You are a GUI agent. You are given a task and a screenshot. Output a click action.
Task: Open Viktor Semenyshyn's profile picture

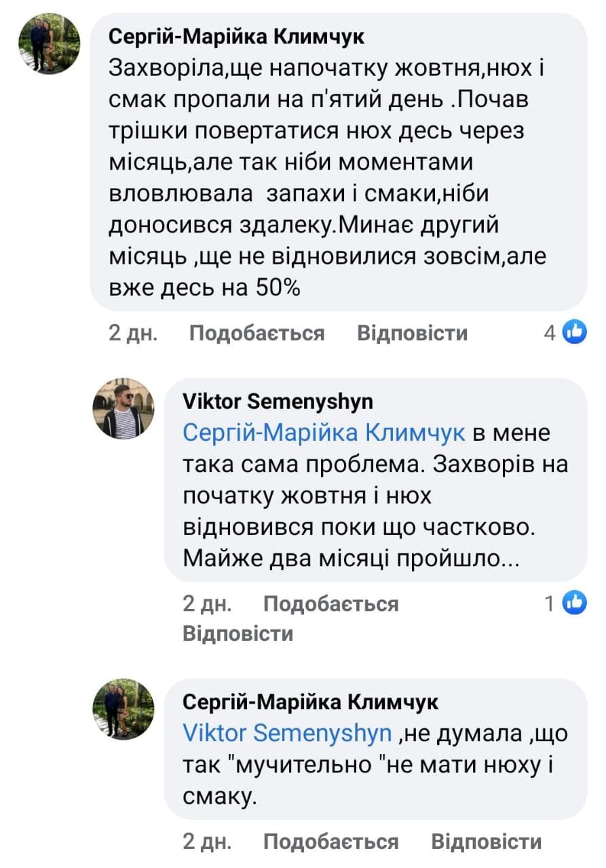click(x=123, y=409)
